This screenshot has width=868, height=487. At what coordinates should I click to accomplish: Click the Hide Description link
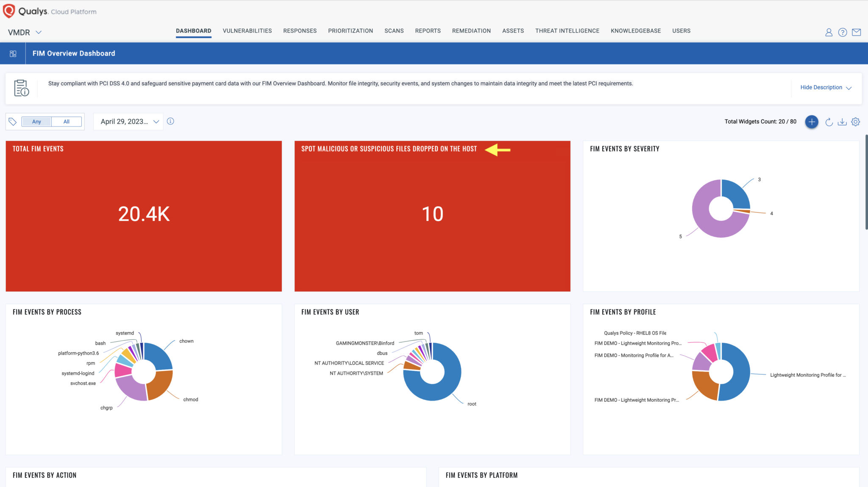821,87
